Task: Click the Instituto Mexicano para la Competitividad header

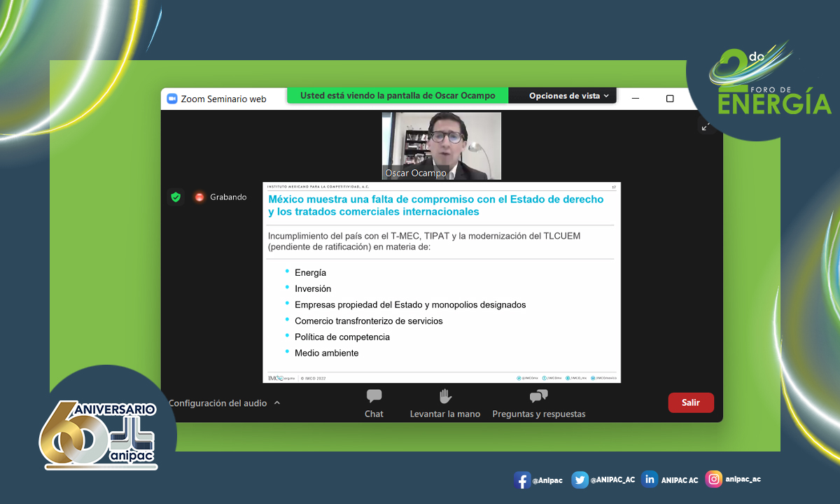Action: point(318,187)
